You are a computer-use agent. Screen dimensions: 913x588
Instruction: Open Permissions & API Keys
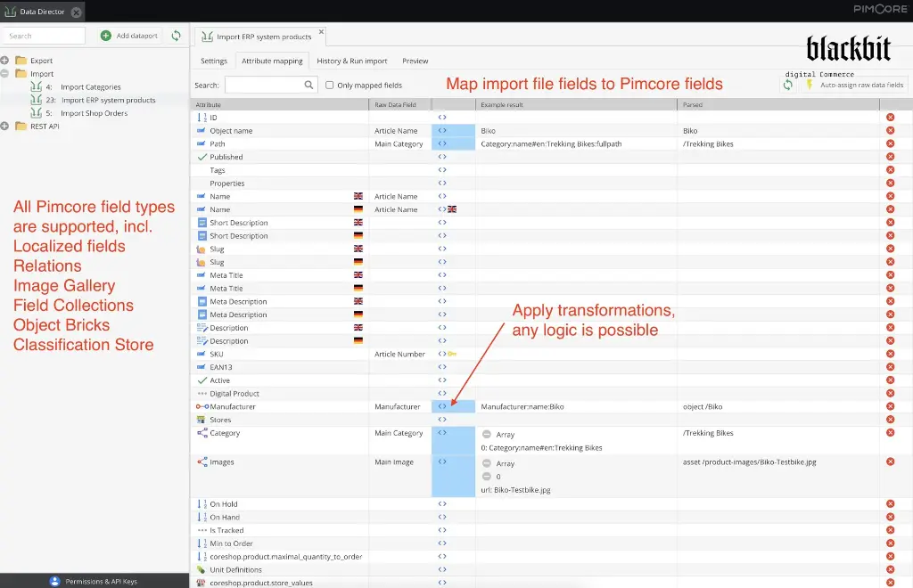(95, 581)
